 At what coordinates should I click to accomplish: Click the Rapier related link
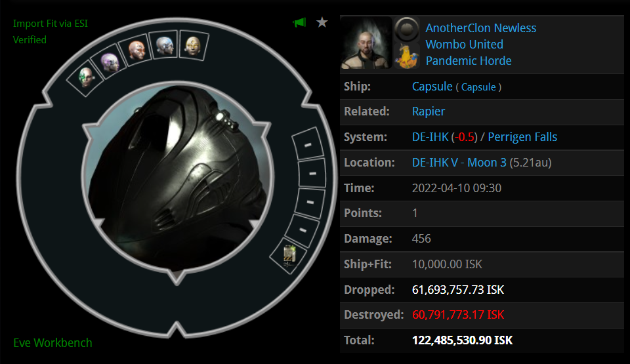point(429,111)
